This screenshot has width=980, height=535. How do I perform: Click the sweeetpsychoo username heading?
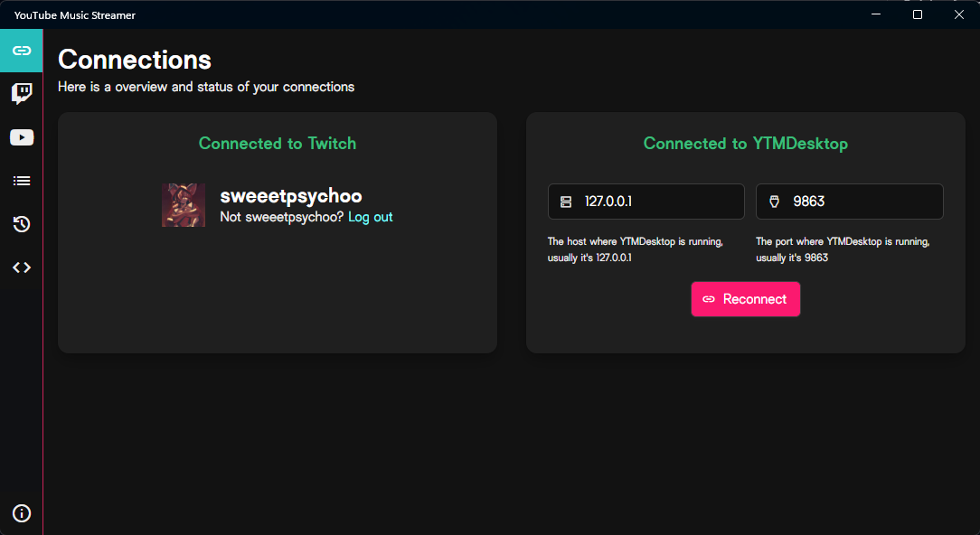[290, 195]
